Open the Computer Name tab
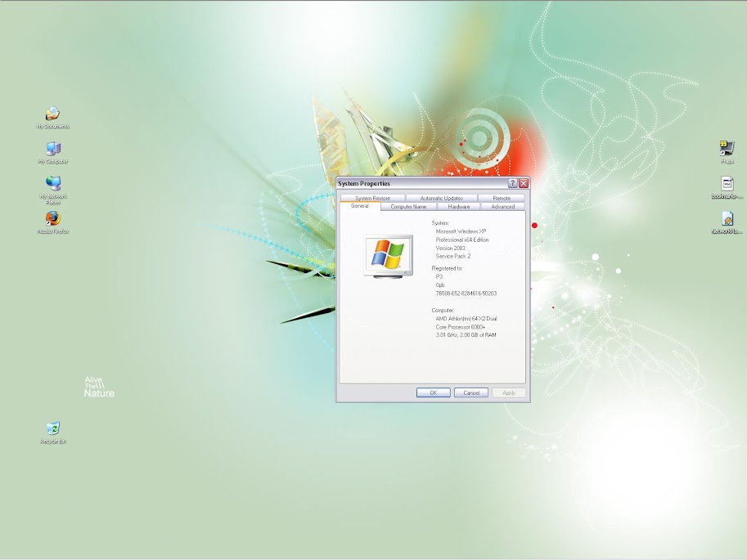Image resolution: width=747 pixels, height=560 pixels. coord(408,207)
